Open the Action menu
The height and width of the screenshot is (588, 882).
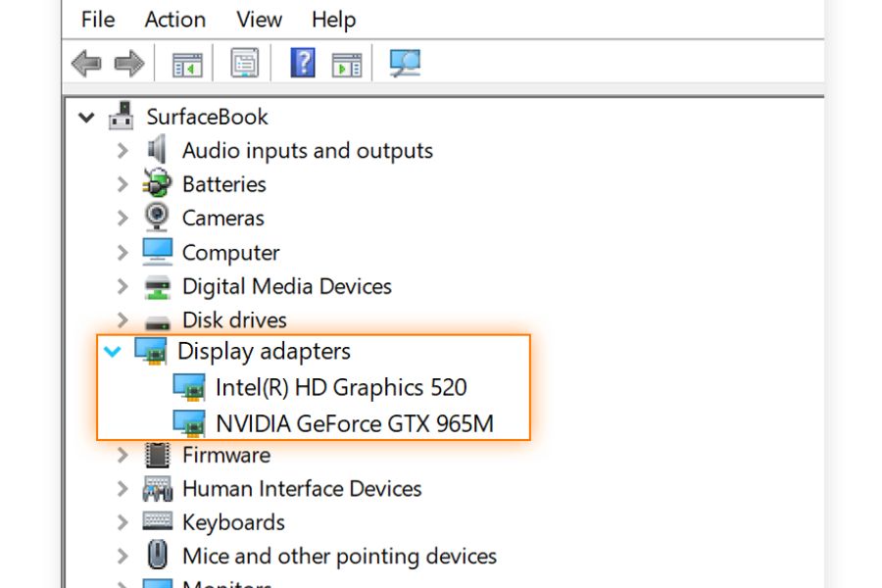click(174, 19)
